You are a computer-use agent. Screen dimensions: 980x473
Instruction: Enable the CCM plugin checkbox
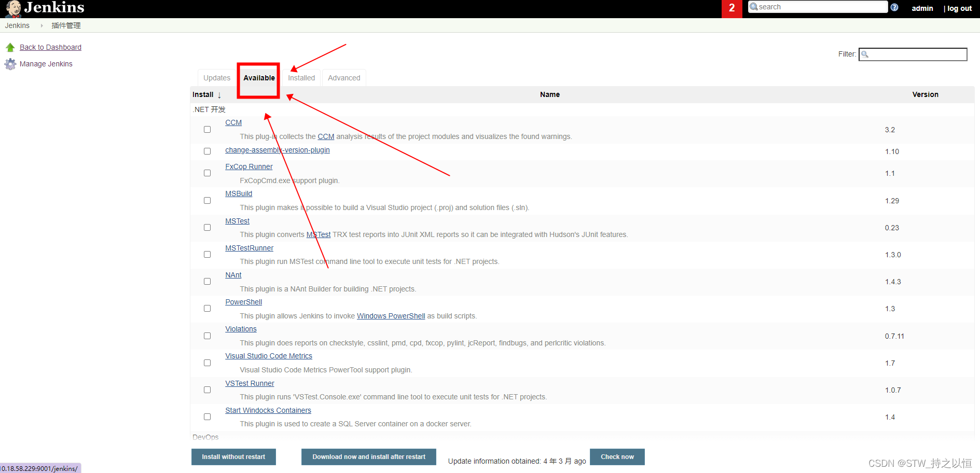pos(207,129)
